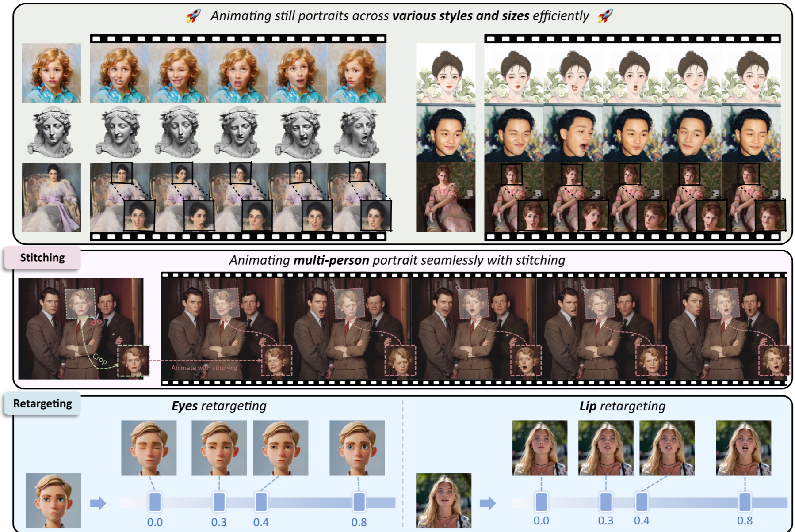Click the Eyes slider handle at 0.3

tap(219, 502)
